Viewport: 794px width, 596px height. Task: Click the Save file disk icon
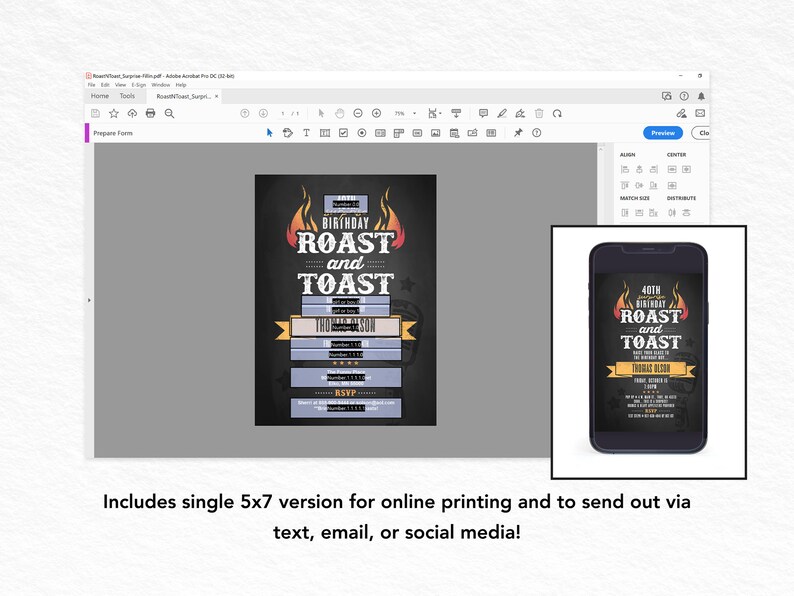[95, 113]
